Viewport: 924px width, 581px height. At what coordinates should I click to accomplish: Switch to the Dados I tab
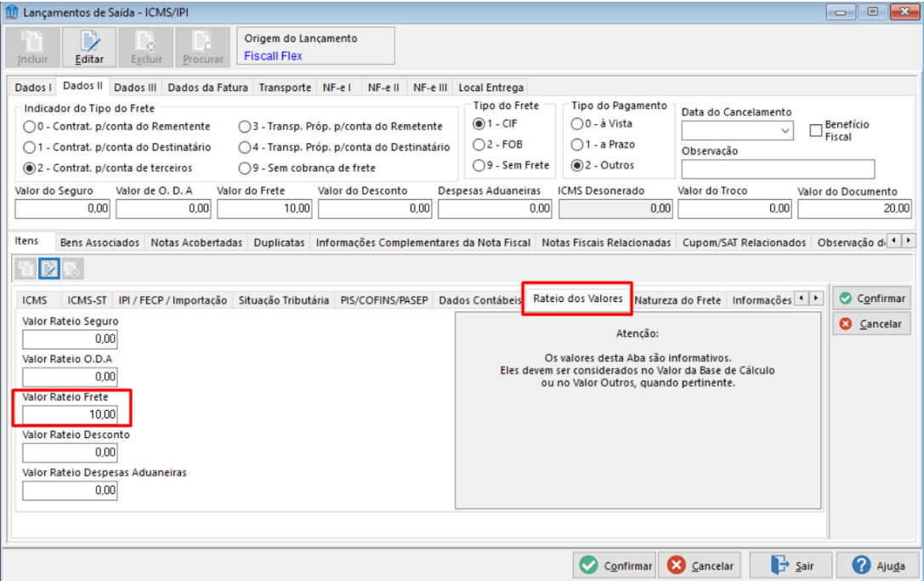33,88
